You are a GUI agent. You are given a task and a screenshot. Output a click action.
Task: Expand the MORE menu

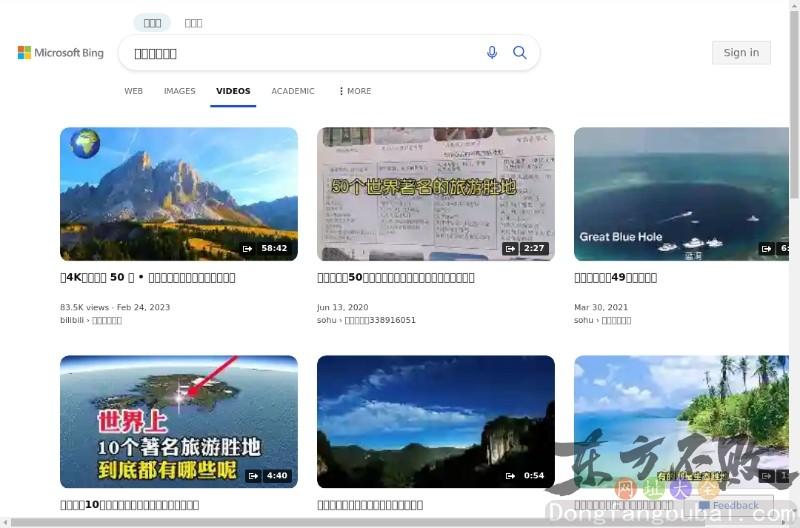click(x=355, y=91)
